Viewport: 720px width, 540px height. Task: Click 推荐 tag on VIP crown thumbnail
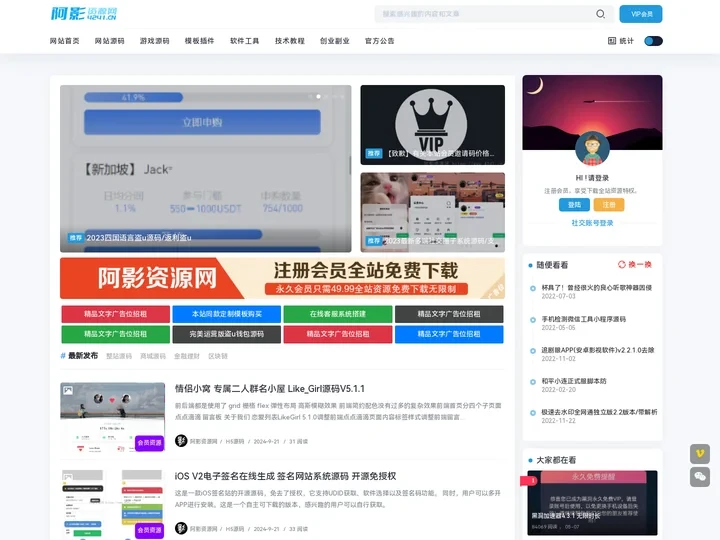pyautogui.click(x=374, y=153)
